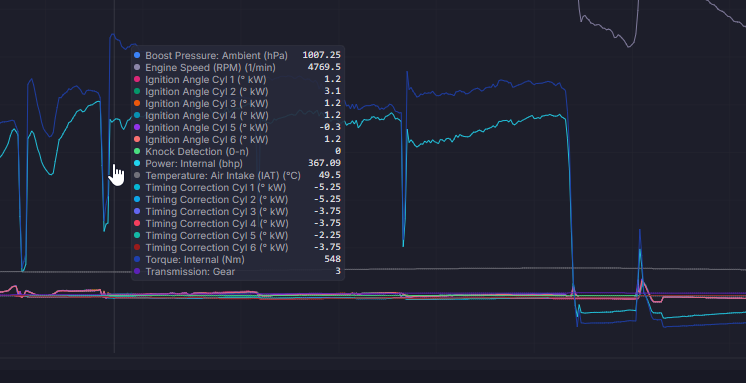This screenshot has width=746, height=383.
Task: Click the 1007.25 boost pressure value
Action: click(x=322, y=55)
